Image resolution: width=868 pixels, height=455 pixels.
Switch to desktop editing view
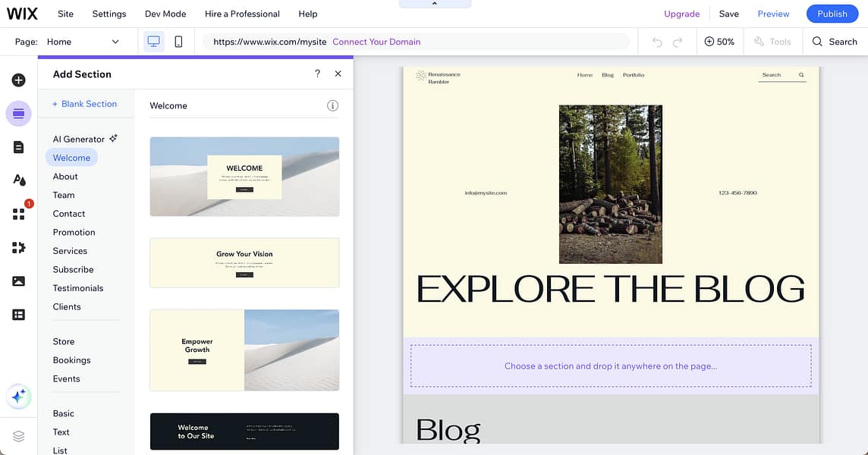(x=154, y=42)
